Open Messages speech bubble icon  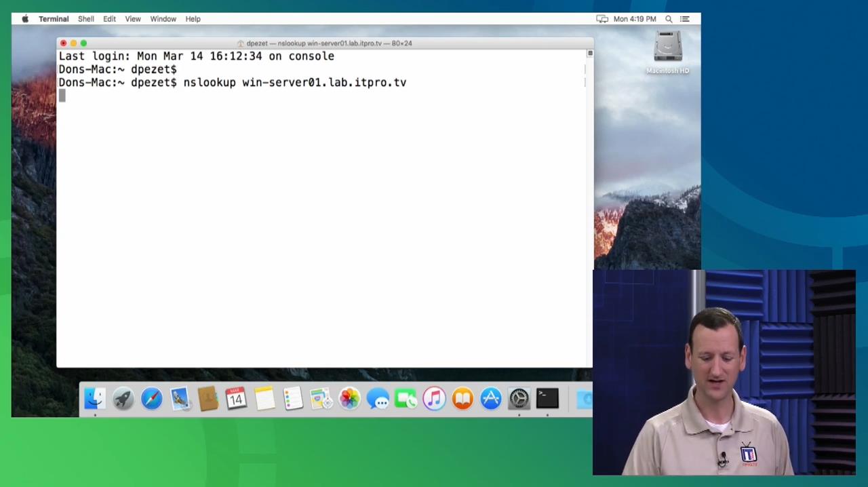(x=378, y=398)
